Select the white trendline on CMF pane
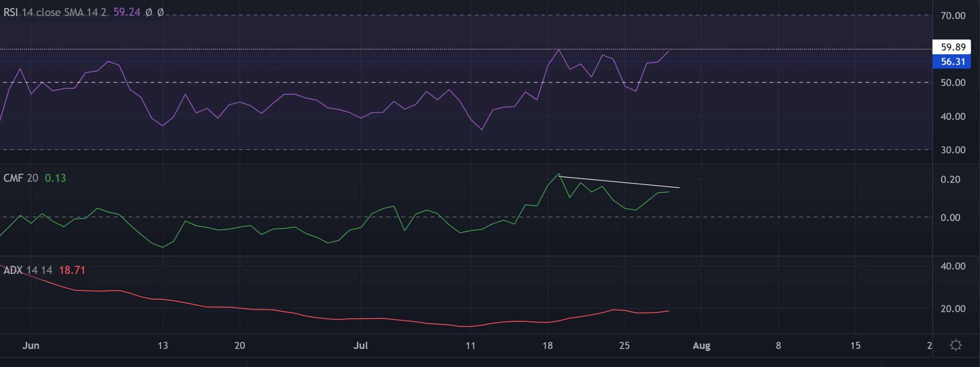Screen dimensions: 980x367 point(620,182)
